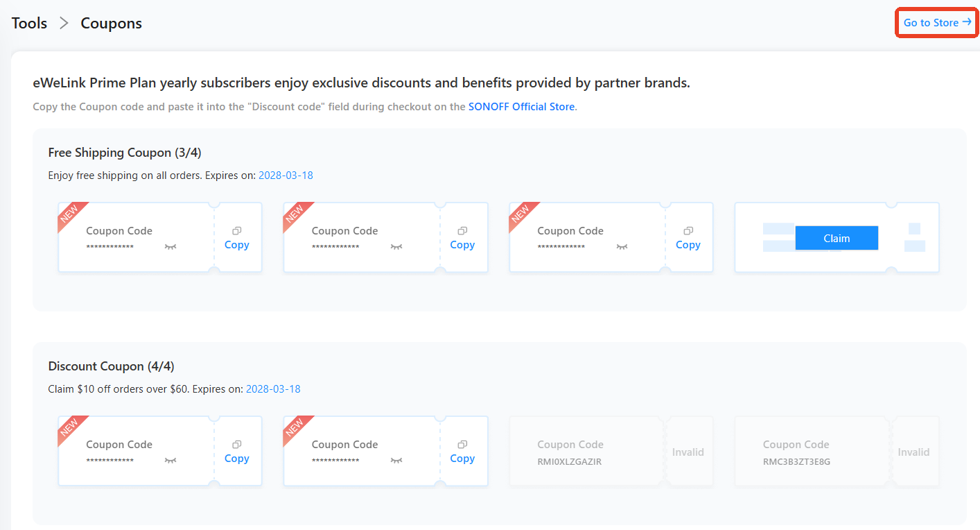The image size is (980, 530).
Task: Click the Discount Coupon expiry date
Action: pyautogui.click(x=273, y=389)
